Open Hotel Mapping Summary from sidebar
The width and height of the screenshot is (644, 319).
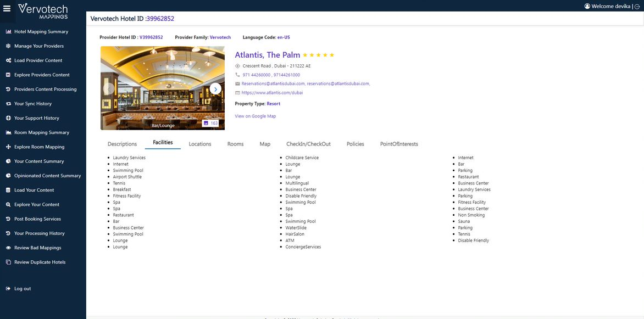[x=41, y=31]
